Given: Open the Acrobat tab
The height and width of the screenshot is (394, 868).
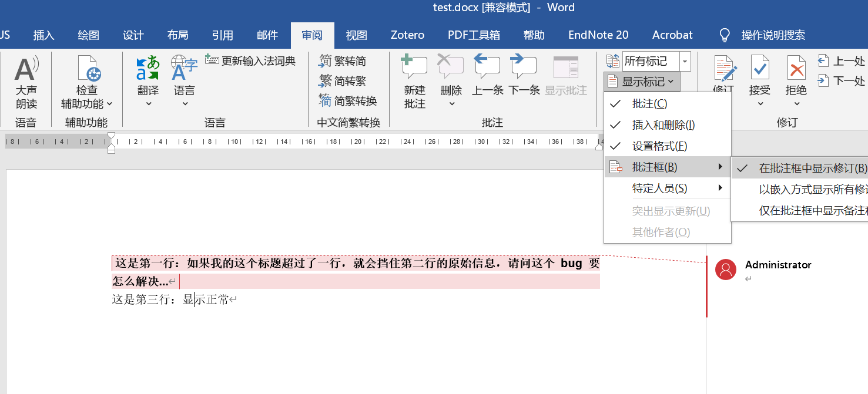Looking at the screenshot, I should tap(672, 35).
